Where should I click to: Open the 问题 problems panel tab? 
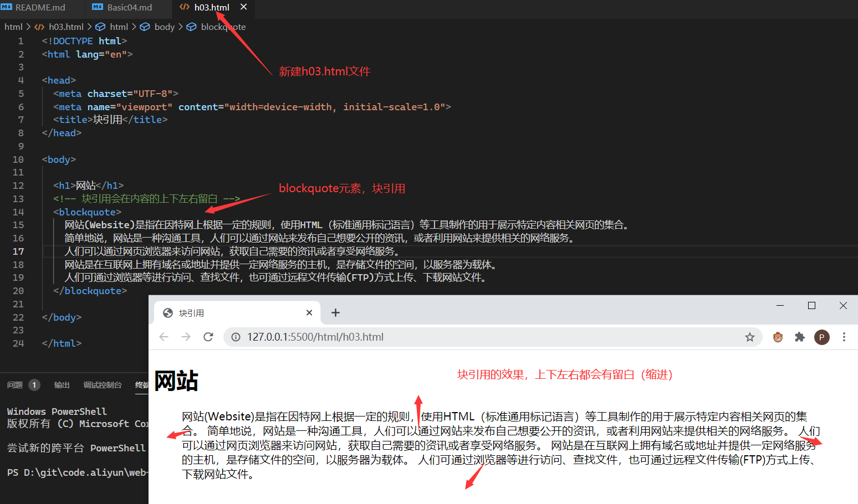point(15,385)
